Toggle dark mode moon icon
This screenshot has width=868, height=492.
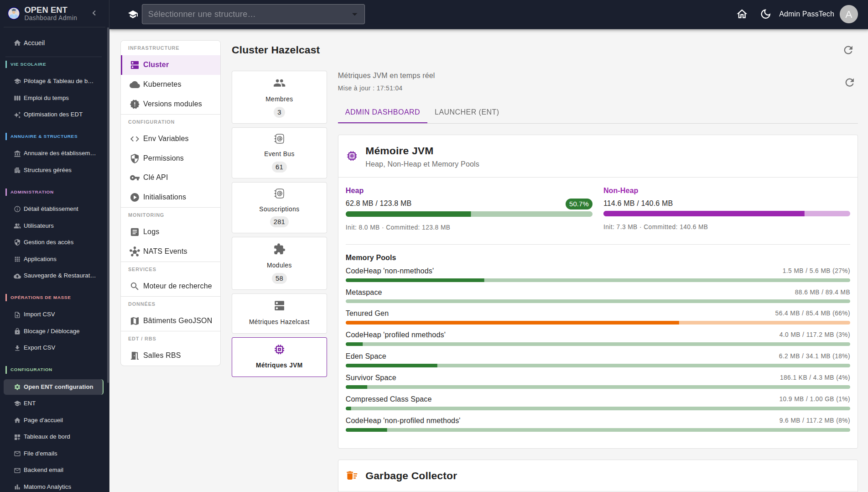tap(765, 14)
